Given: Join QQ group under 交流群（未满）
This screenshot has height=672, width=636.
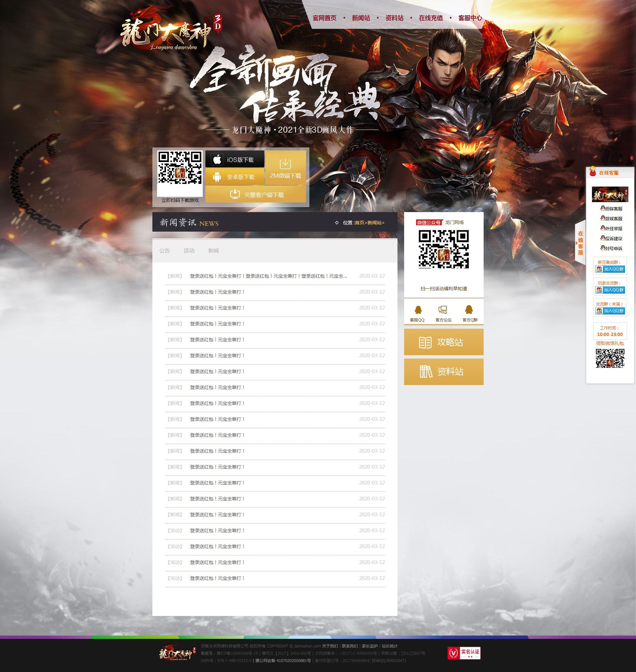Looking at the screenshot, I should coord(610,311).
